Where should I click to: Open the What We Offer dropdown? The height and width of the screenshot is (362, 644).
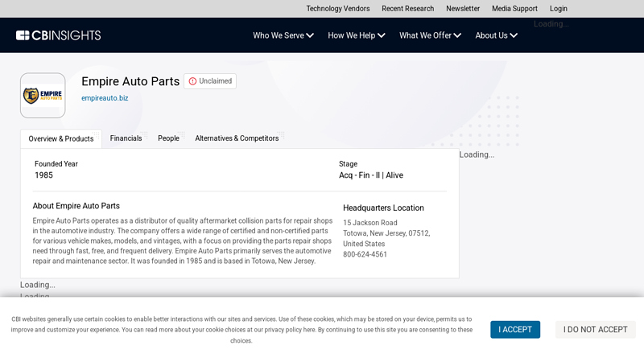430,35
